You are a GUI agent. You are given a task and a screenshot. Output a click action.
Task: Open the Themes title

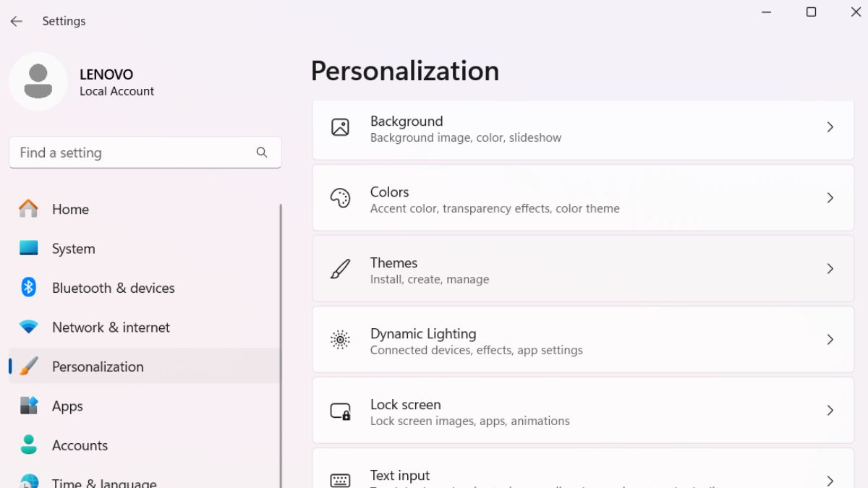(x=393, y=262)
